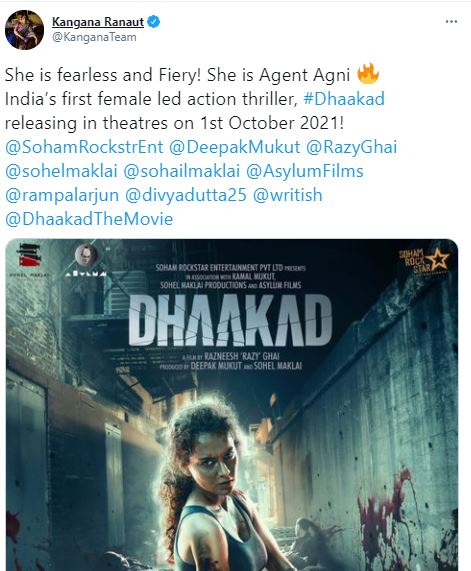Open the @rampalarjun profile mention

62,195
